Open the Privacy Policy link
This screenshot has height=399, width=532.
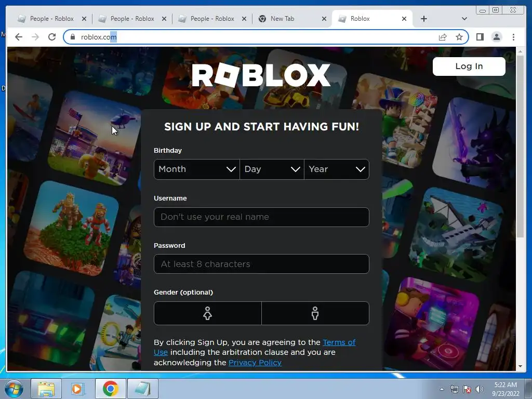[255, 362]
